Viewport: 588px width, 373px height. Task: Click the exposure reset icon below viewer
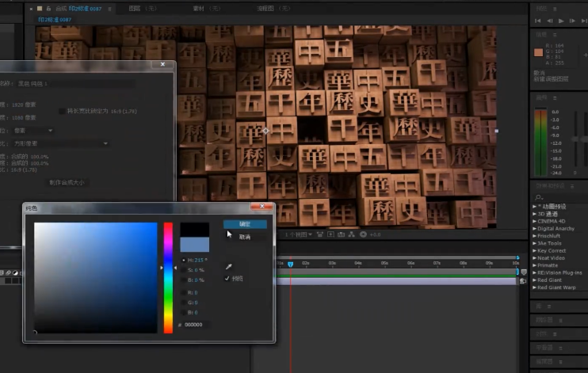363,234
